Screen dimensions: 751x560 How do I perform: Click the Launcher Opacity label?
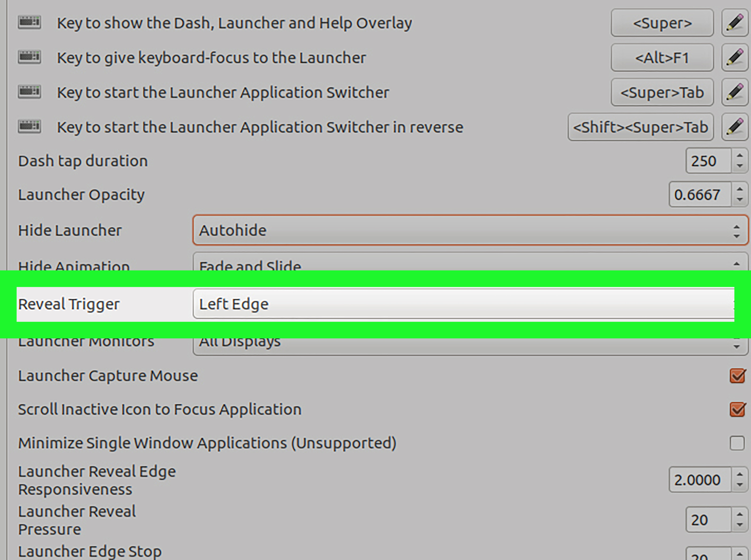[81, 195]
